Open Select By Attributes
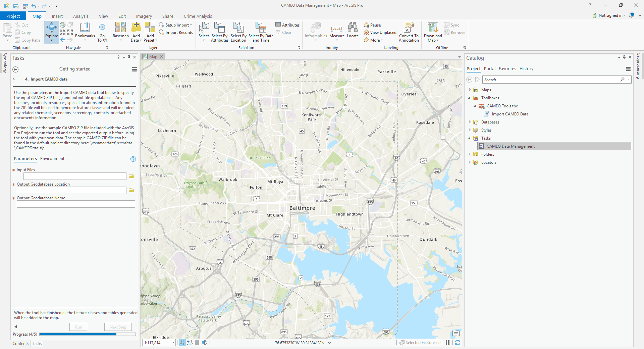Screen dimensions: 644x349 tap(220, 32)
